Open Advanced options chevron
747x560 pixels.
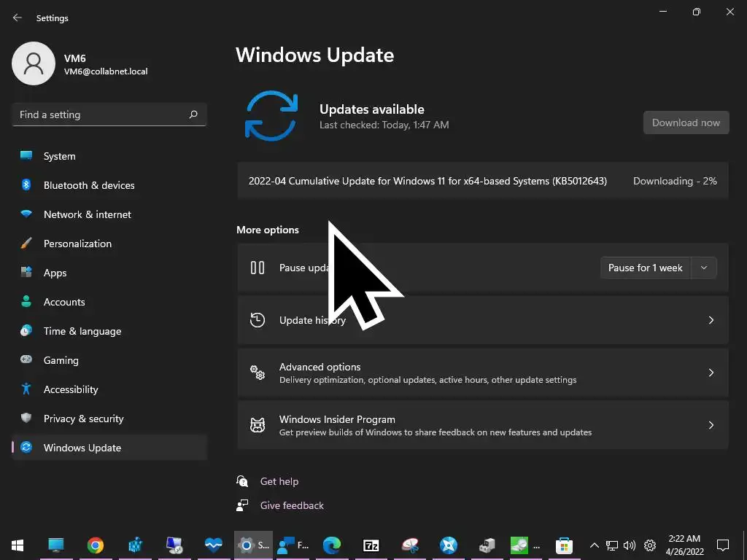pos(711,373)
